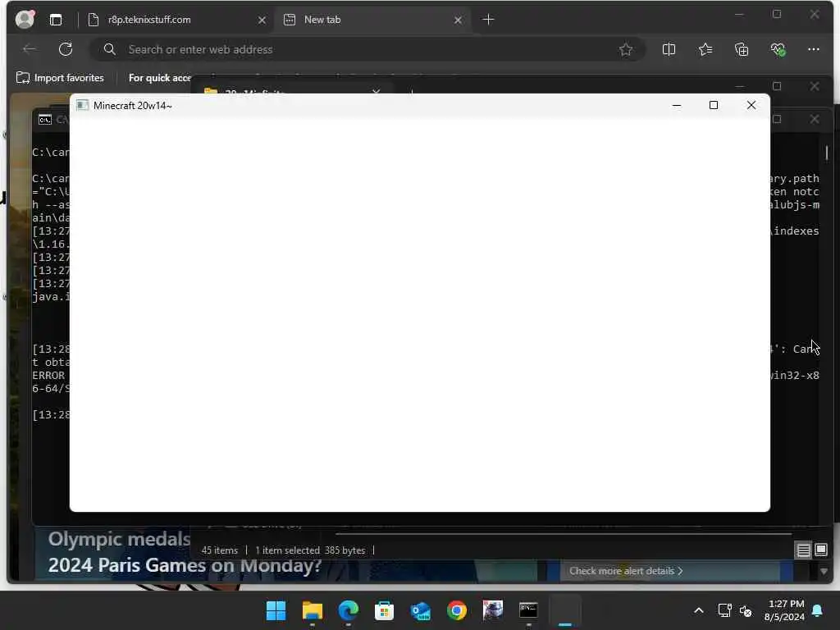Open a new Edge tab with plus
The height and width of the screenshot is (630, 840).
click(x=488, y=20)
